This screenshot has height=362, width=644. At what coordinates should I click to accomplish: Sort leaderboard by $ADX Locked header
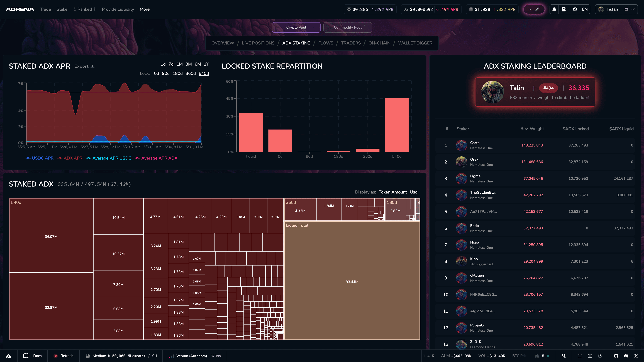pyautogui.click(x=575, y=129)
